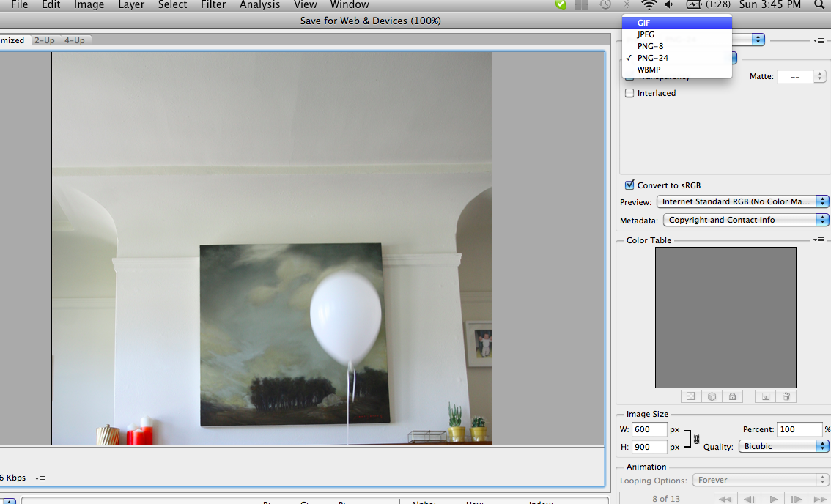Screen dimensions: 831x504
Task: Uncheck Convert to sRGB
Action: coord(629,185)
